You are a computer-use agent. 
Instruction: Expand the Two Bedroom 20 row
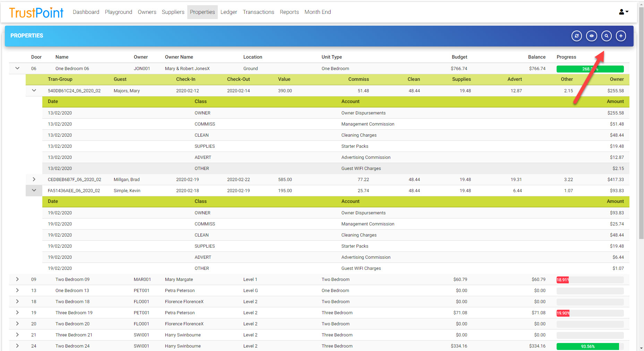17,324
